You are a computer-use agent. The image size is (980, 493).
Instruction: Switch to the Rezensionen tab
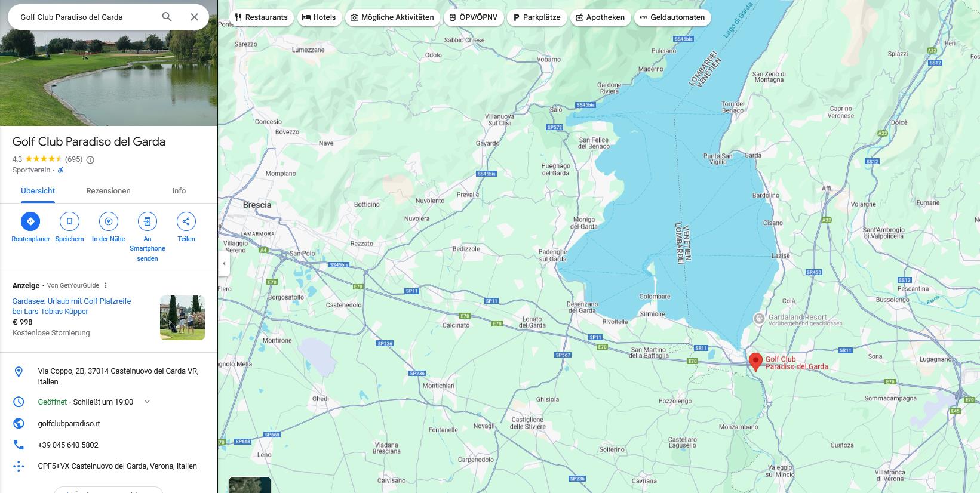coord(108,191)
